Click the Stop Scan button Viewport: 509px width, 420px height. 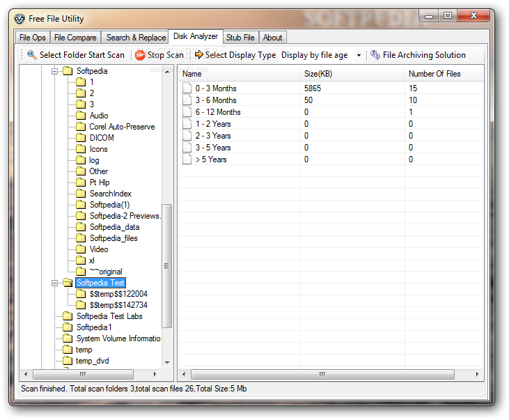pos(159,55)
